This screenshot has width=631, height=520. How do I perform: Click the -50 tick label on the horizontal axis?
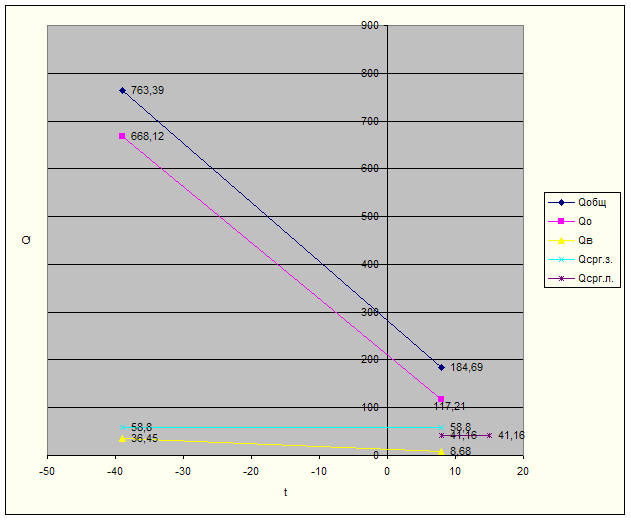click(47, 470)
